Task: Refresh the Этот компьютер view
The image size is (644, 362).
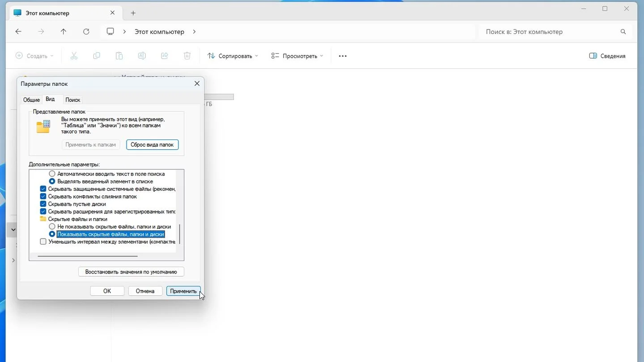Action: point(86,32)
